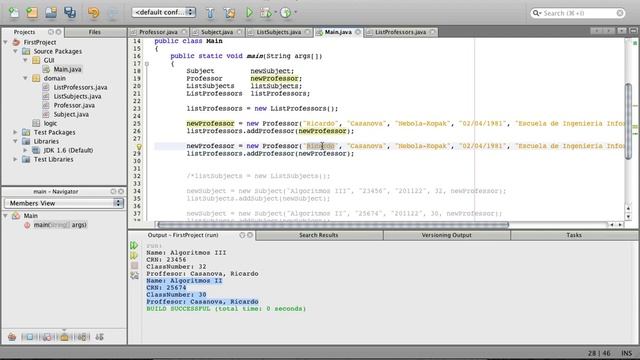Viewport: 640px width, 360px height.
Task: Click the Build Project hammer icon
Action: [x=210, y=13]
